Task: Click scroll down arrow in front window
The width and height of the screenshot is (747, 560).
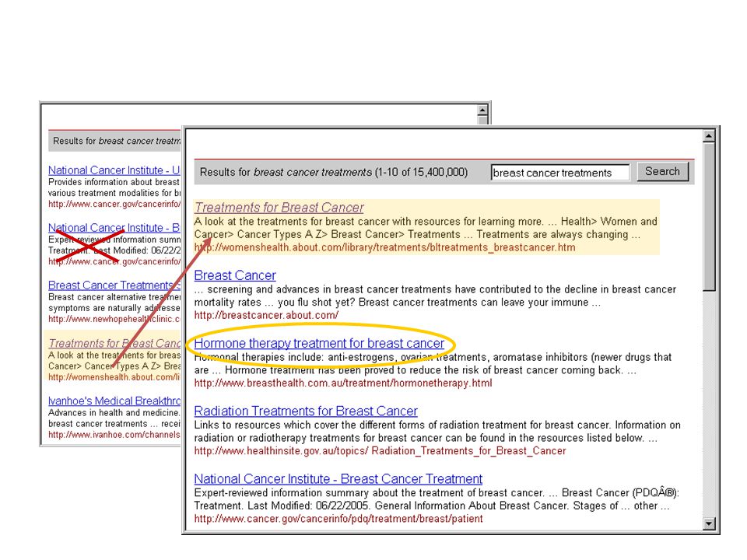Action: (709, 523)
